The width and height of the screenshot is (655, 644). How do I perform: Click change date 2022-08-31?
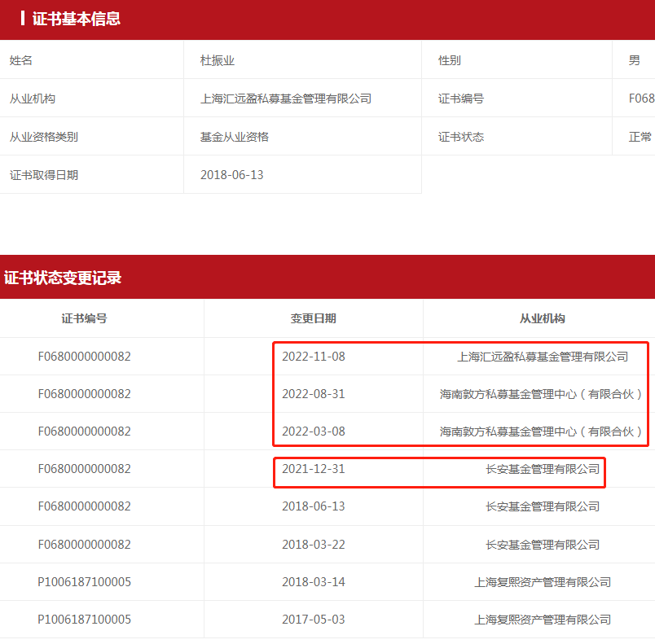click(314, 394)
